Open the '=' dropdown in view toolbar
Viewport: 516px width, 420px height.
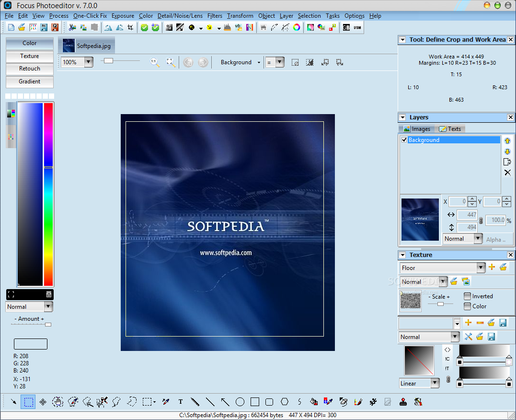(280, 62)
